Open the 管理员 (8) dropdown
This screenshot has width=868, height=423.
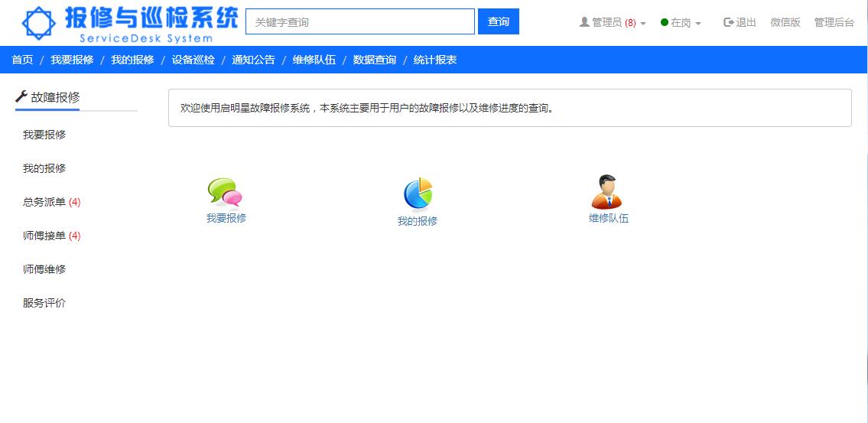coord(613,23)
